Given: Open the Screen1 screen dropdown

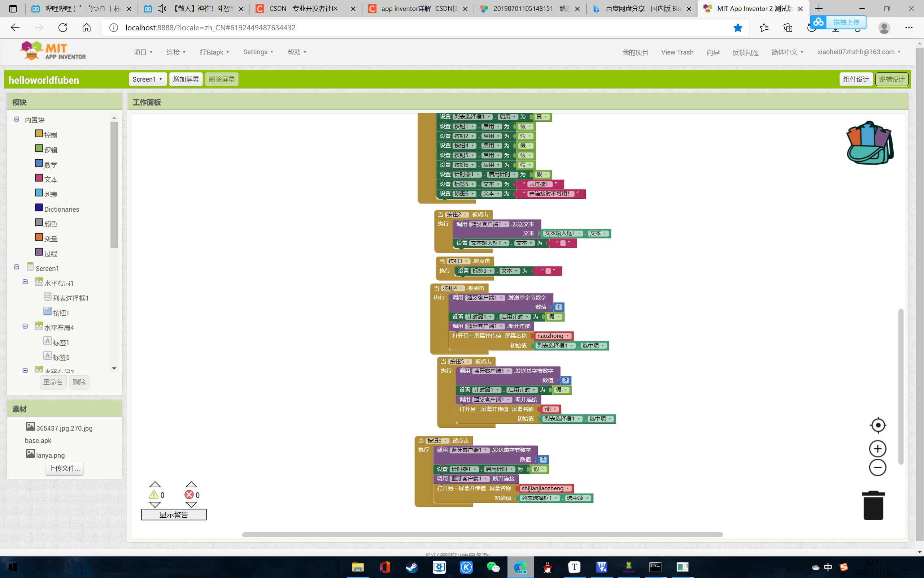Looking at the screenshot, I should (148, 79).
